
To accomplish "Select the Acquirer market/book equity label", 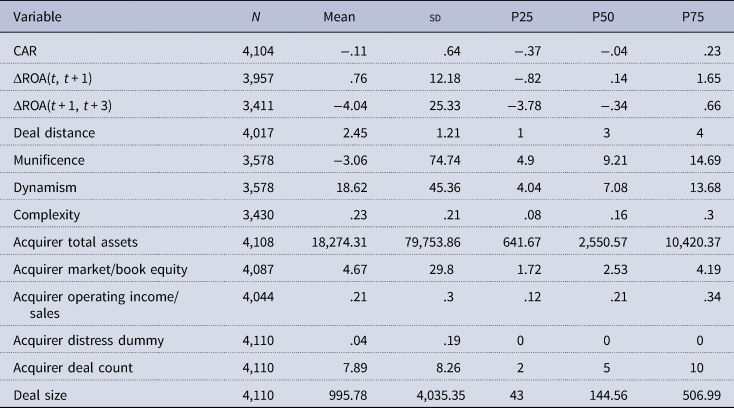I will click(x=87, y=271).
